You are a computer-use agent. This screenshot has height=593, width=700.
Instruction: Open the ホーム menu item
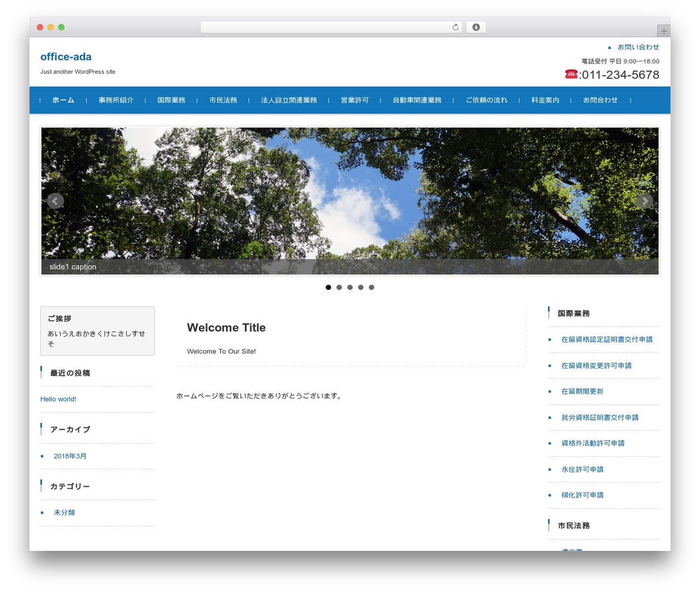tap(63, 100)
